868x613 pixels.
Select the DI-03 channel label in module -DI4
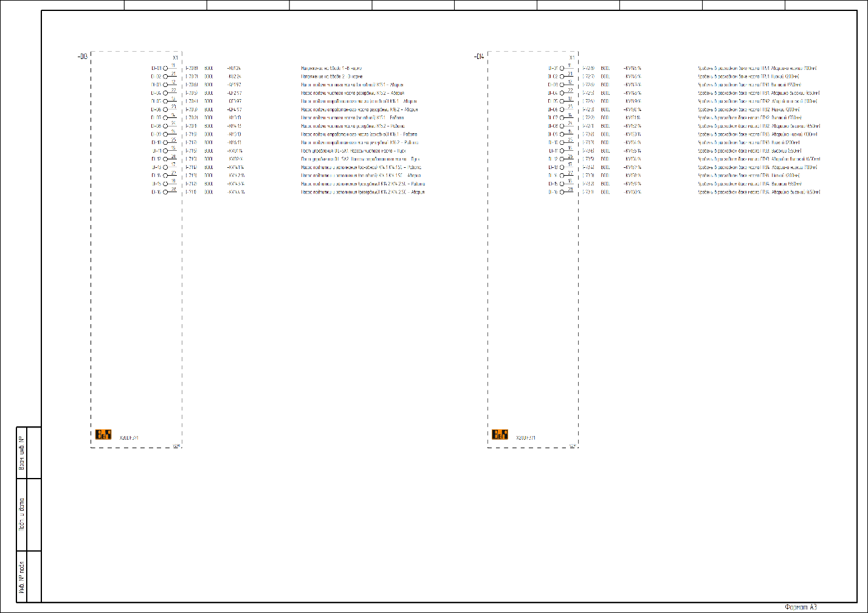pos(553,85)
